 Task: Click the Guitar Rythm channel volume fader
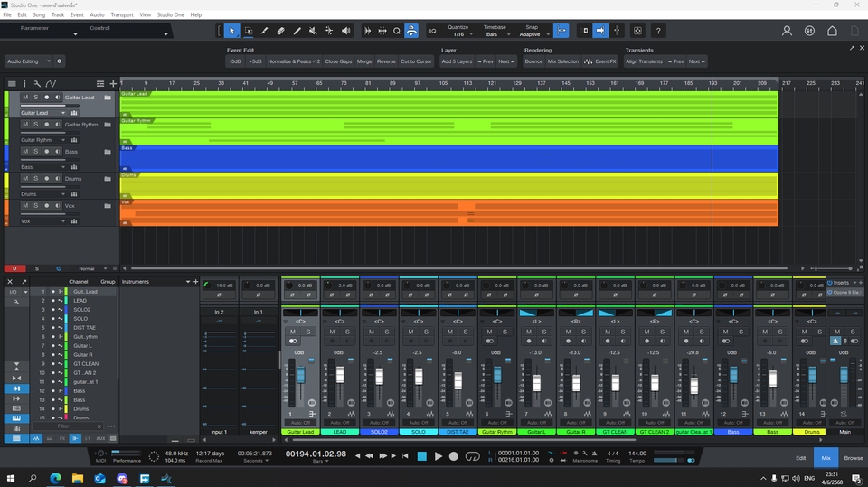click(496, 374)
